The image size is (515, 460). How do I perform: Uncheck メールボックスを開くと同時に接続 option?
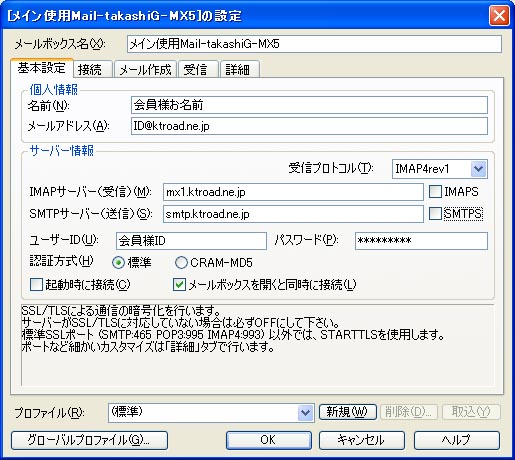[x=179, y=285]
